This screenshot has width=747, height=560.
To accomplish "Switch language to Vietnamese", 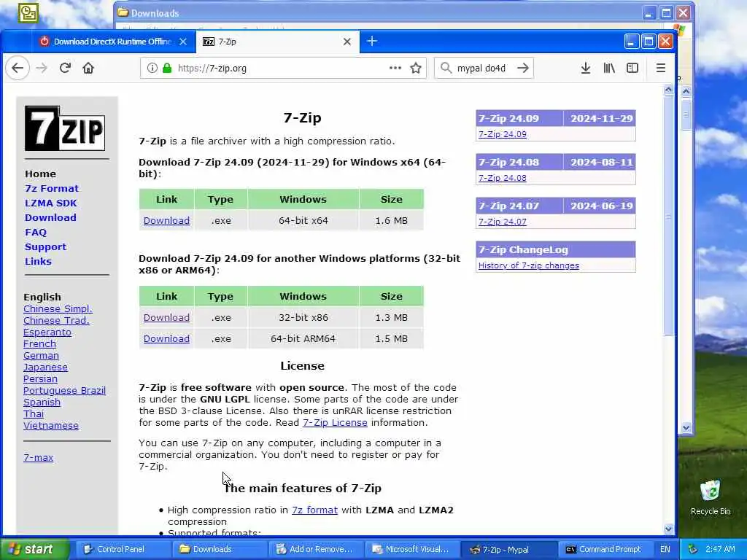I will pyautogui.click(x=51, y=426).
